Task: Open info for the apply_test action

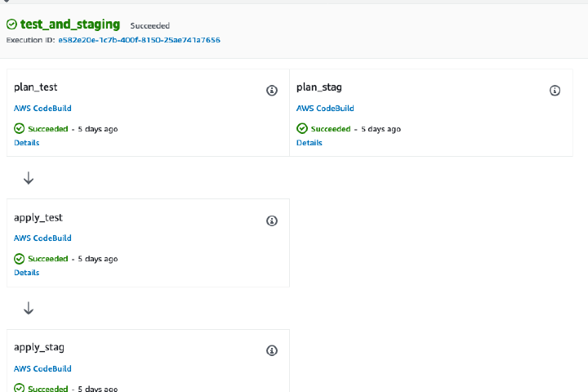Action: point(272,220)
